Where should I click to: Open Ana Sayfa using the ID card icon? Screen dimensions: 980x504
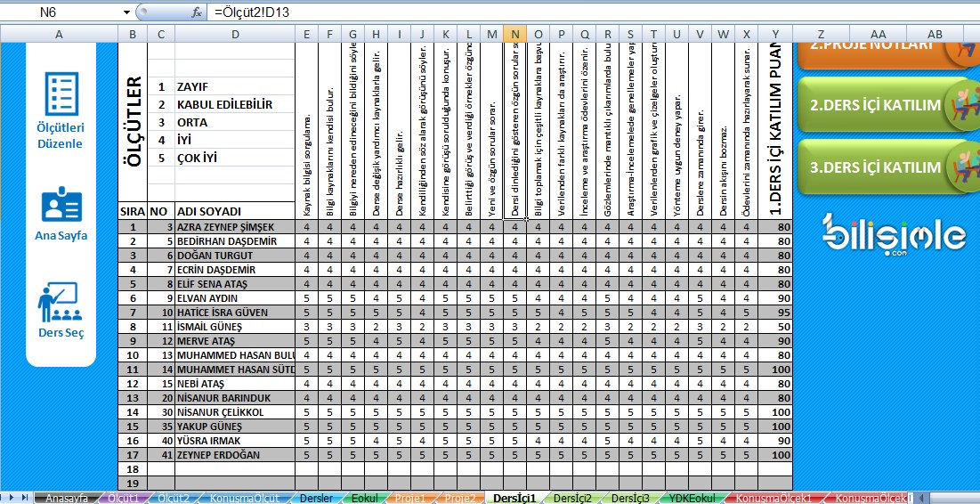pyautogui.click(x=61, y=205)
